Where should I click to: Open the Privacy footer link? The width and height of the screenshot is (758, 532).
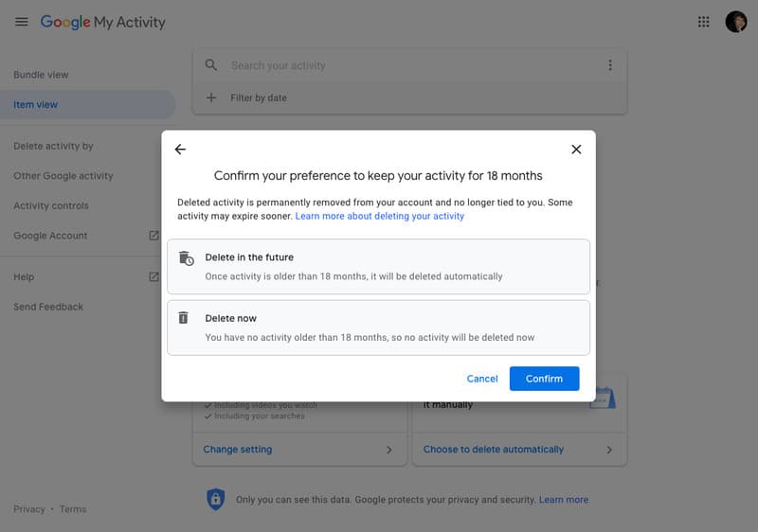pyautogui.click(x=29, y=509)
